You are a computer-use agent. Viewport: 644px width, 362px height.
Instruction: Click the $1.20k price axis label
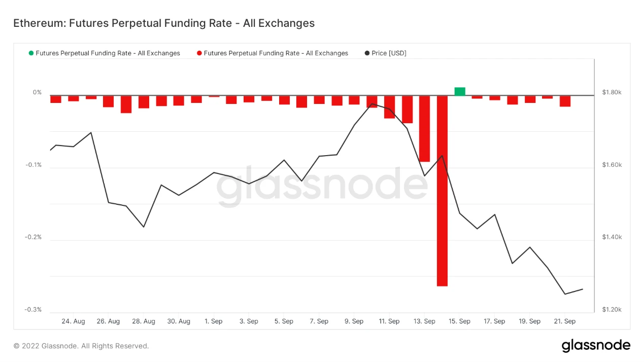coord(612,310)
